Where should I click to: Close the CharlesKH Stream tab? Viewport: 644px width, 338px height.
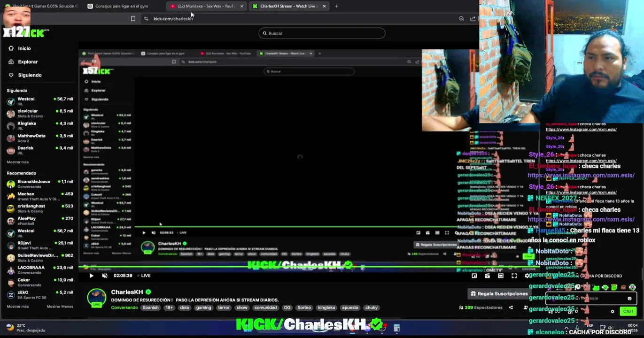(324, 6)
